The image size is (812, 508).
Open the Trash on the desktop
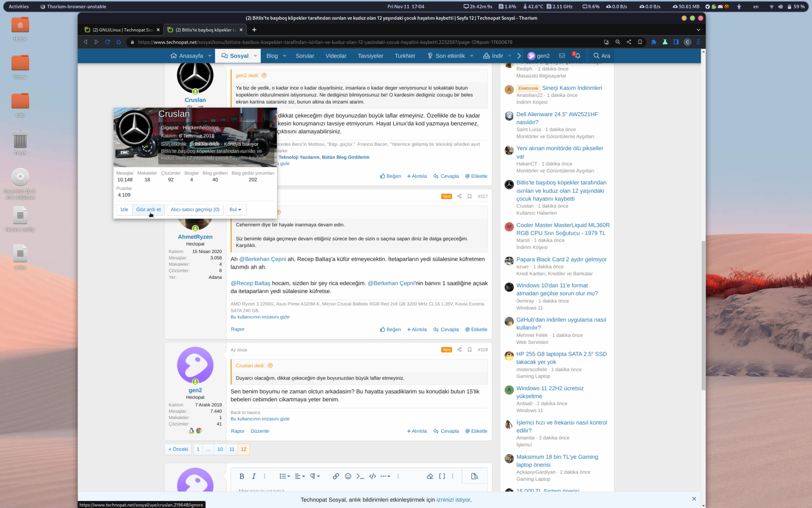(20, 143)
